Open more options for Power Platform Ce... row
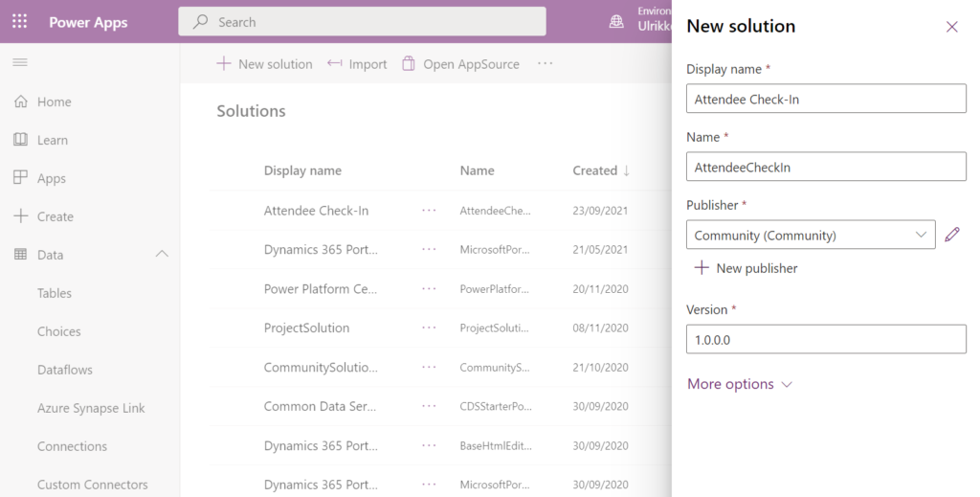980x497 pixels. (429, 289)
